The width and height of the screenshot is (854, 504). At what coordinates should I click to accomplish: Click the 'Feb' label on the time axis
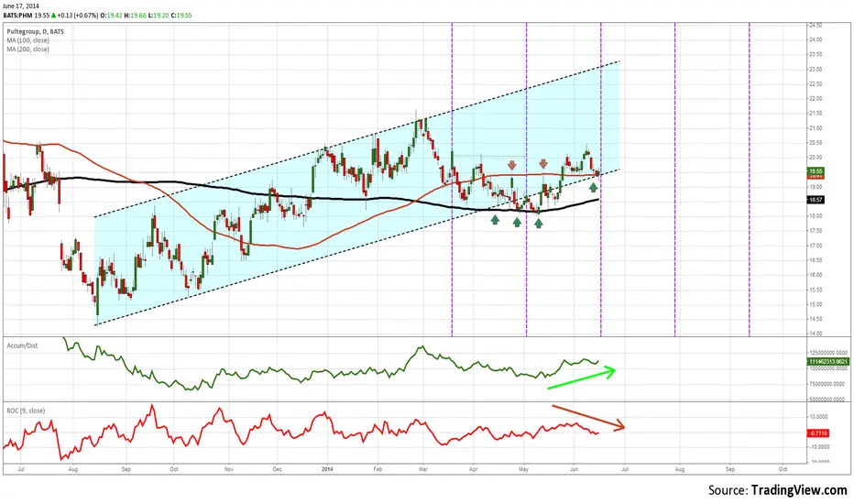pos(378,469)
